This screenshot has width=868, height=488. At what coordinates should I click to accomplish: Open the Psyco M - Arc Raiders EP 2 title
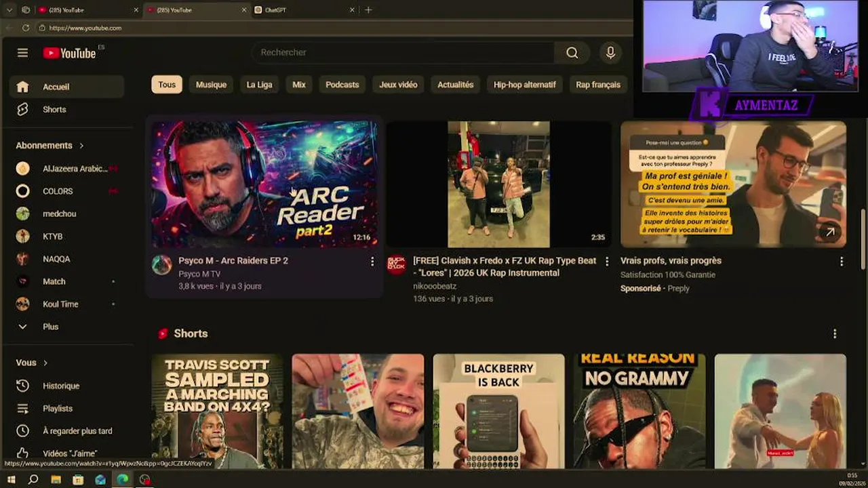[233, 260]
